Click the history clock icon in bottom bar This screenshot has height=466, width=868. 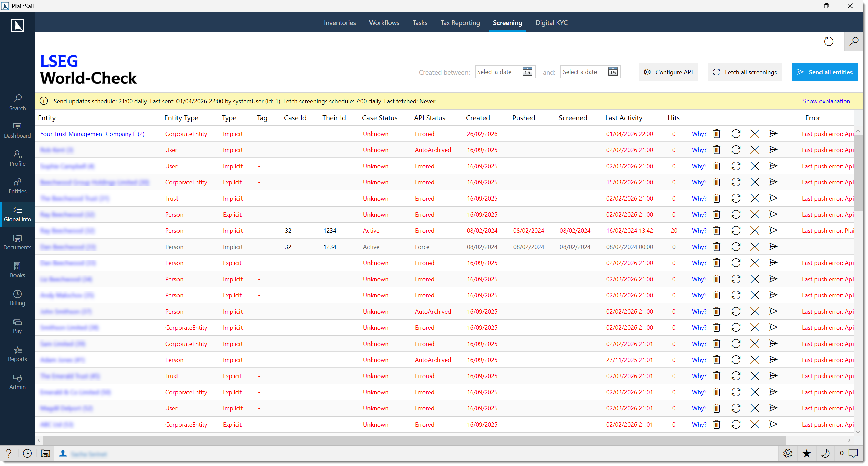pos(27,453)
